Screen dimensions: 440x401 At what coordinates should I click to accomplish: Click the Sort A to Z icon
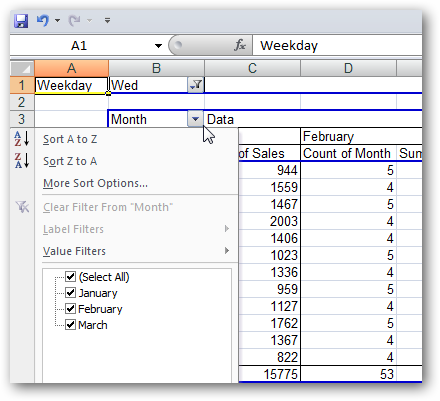(22, 139)
